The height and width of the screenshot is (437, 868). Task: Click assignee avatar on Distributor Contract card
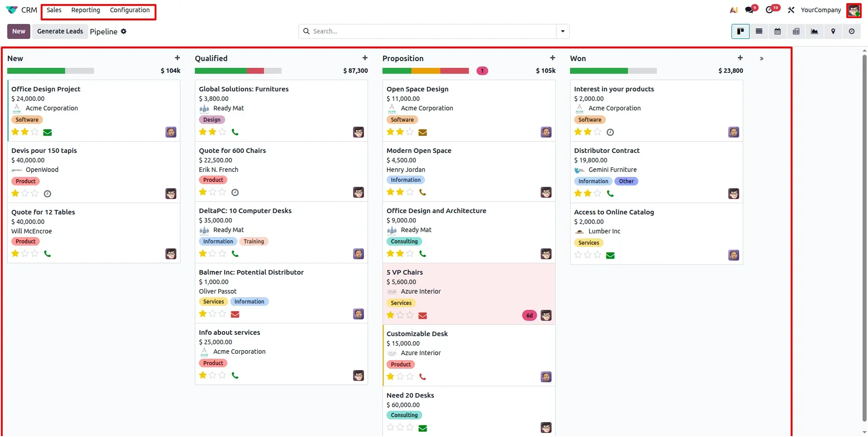pyautogui.click(x=734, y=194)
